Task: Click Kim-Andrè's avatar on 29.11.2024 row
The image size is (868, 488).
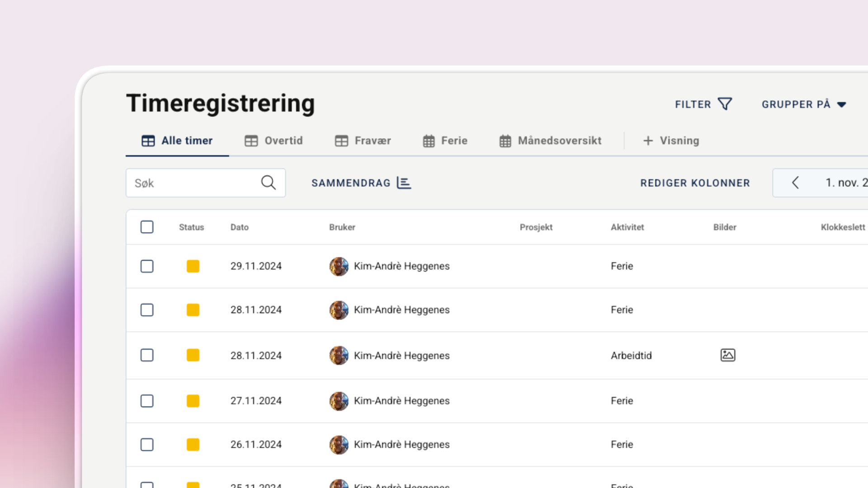Action: coord(339,266)
